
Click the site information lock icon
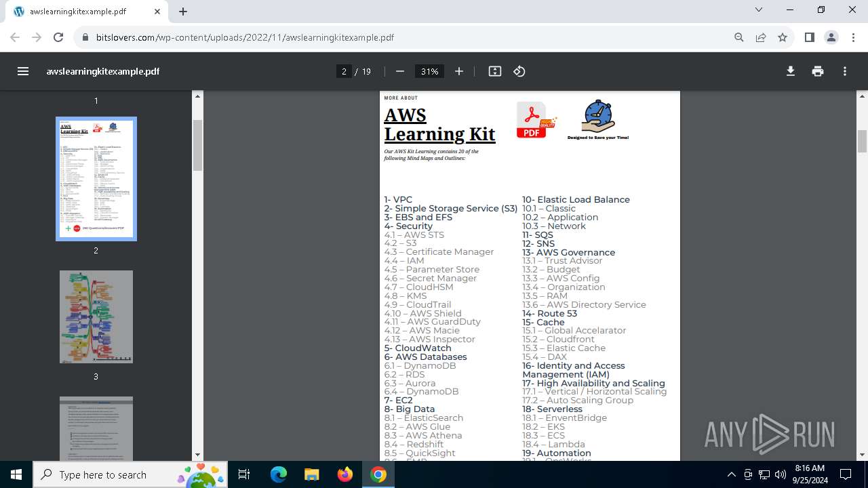[85, 37]
